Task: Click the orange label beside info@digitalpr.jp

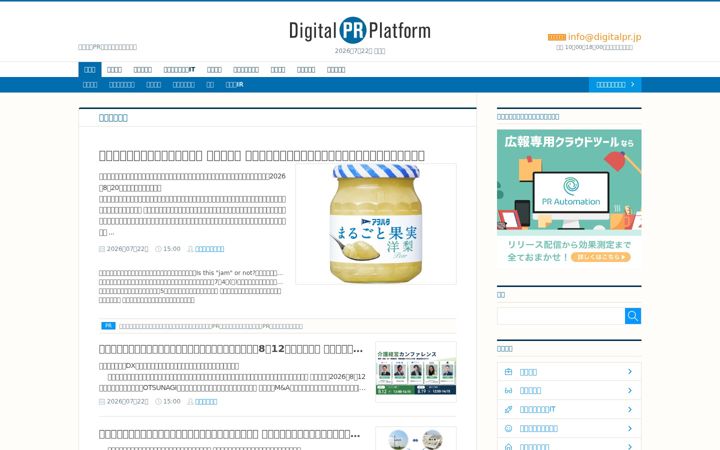Action: 557,37
